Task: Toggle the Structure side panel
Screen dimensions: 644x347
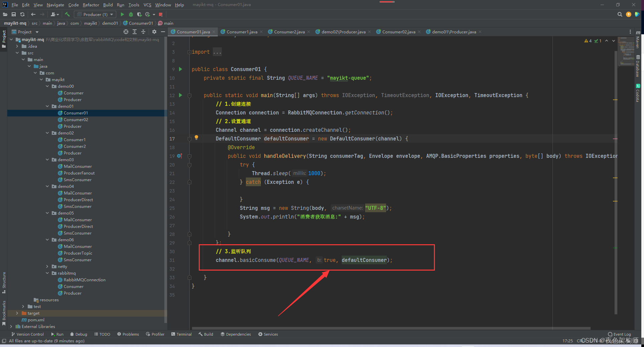Action: (4, 283)
